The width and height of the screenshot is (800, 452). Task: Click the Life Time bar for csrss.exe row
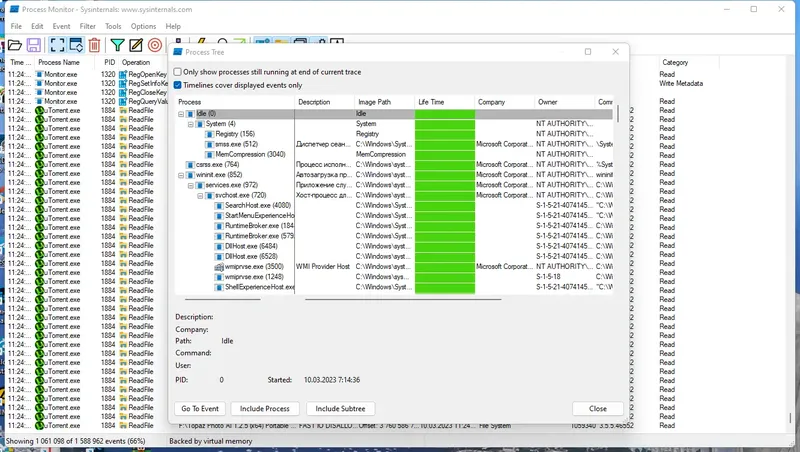pyautogui.click(x=445, y=165)
